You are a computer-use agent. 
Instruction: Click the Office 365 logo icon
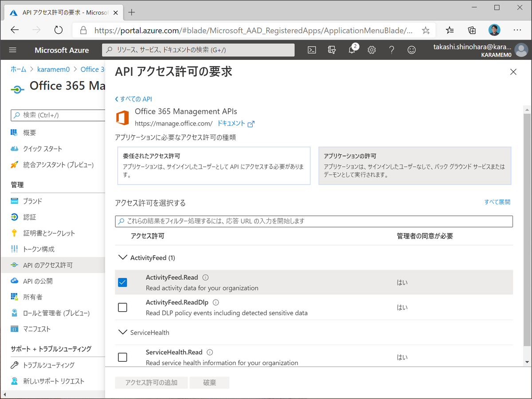[x=122, y=118]
